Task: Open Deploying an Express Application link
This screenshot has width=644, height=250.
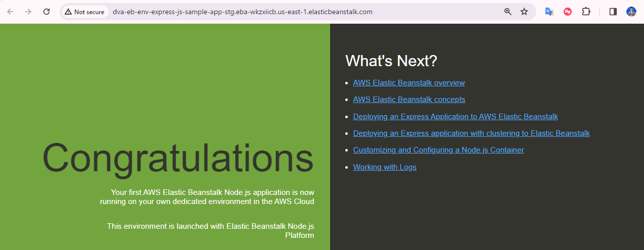Action: pyautogui.click(x=455, y=117)
